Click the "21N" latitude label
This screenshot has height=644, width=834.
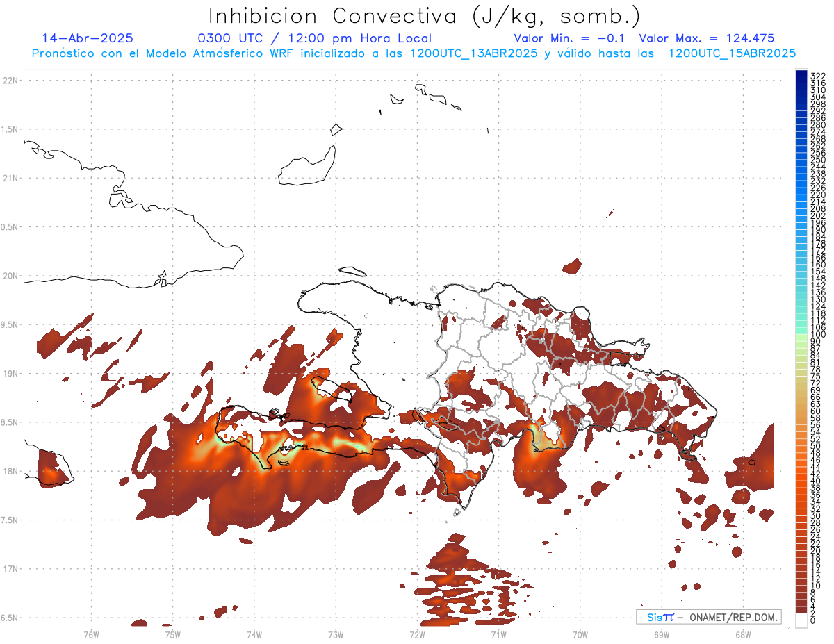(10, 178)
